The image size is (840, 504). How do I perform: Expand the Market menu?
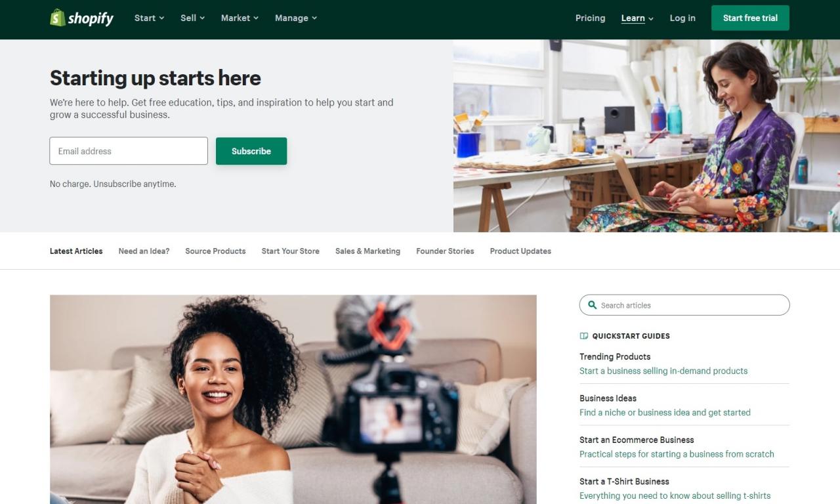(240, 18)
